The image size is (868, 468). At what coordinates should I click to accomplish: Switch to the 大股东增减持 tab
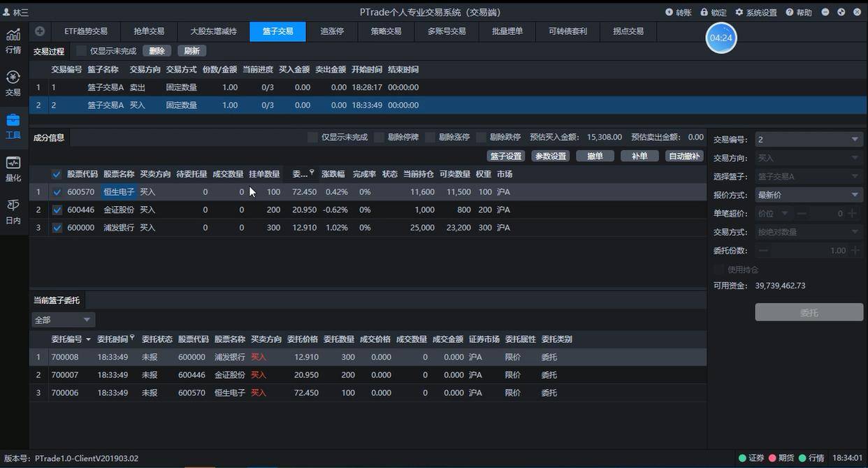[x=213, y=31]
